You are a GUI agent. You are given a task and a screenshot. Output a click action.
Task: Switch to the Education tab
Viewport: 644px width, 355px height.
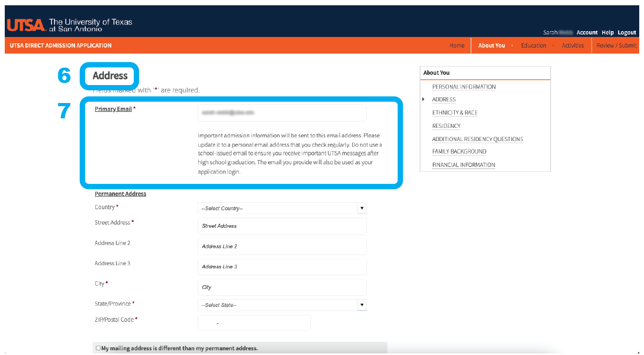pos(533,45)
